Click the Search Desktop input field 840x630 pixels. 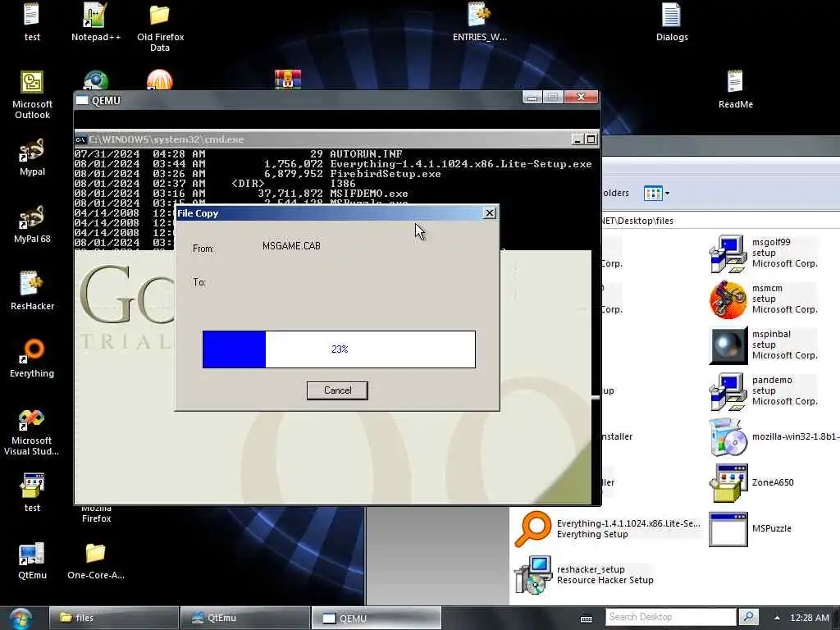coord(671,617)
